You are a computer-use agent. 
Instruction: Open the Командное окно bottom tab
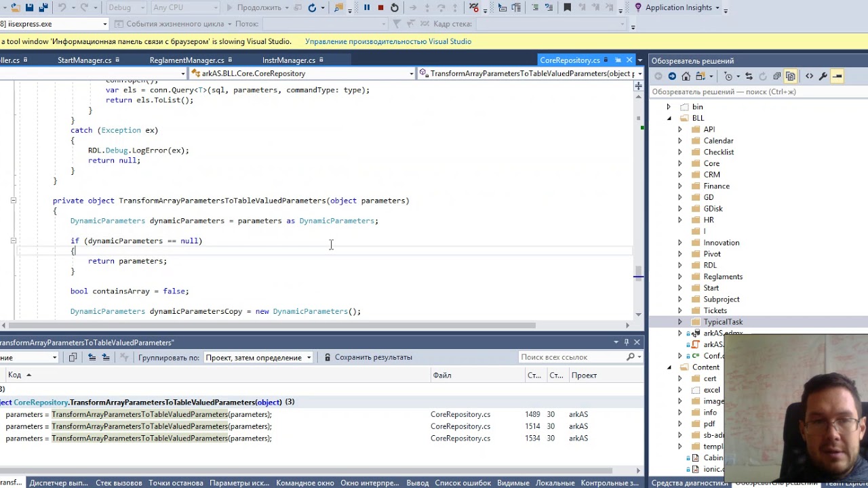pos(304,483)
